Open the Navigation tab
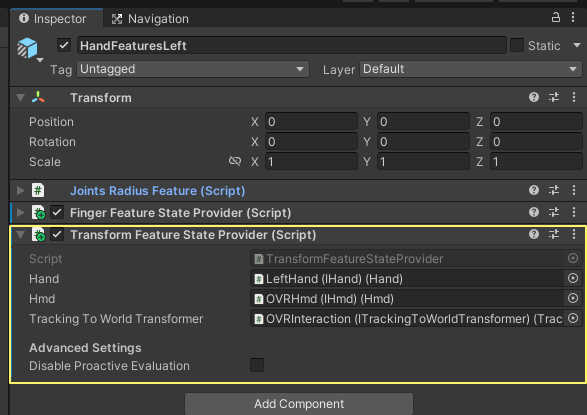Image resolution: width=587 pixels, height=415 pixels. pos(150,19)
